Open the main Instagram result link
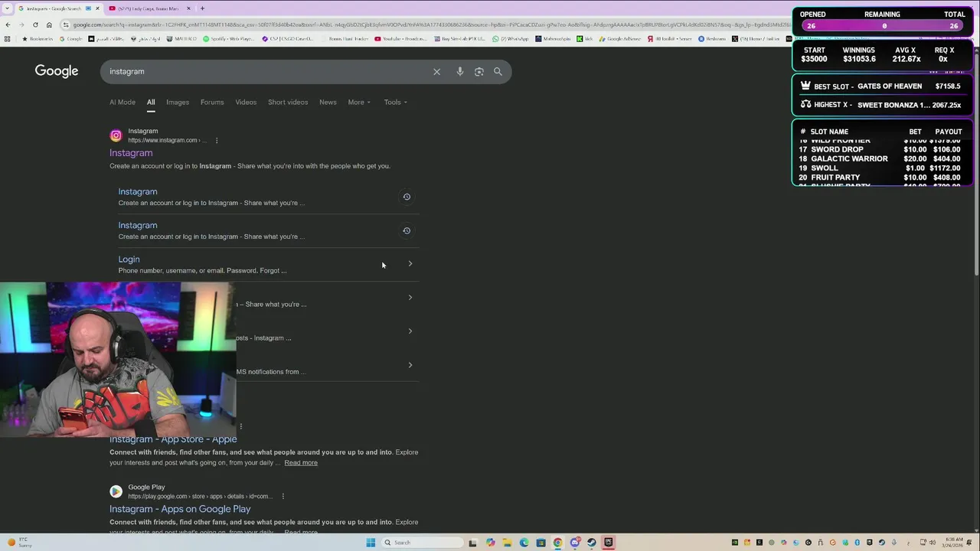The width and height of the screenshot is (980, 551). [131, 153]
